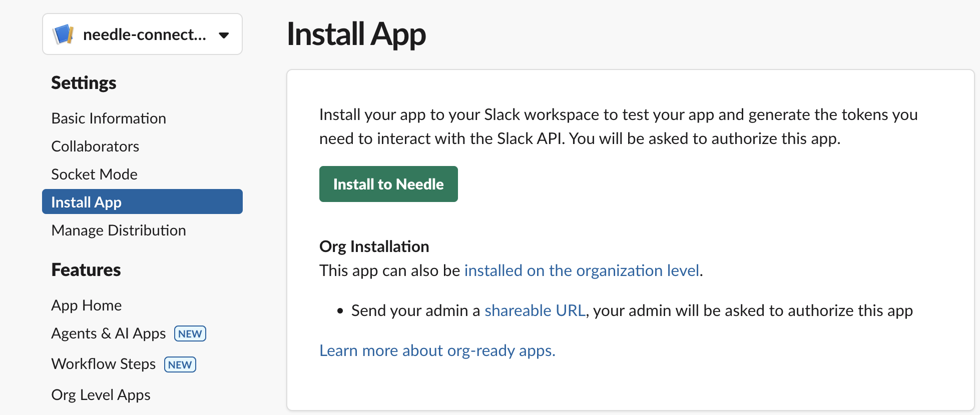Expand the app selector dropdown arrow
This screenshot has height=415, width=980.
point(224,35)
